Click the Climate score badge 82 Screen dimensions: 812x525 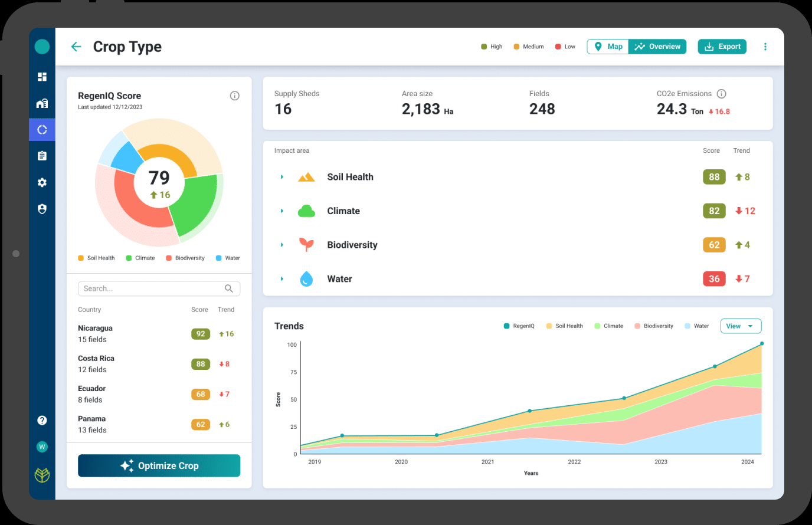(x=714, y=211)
